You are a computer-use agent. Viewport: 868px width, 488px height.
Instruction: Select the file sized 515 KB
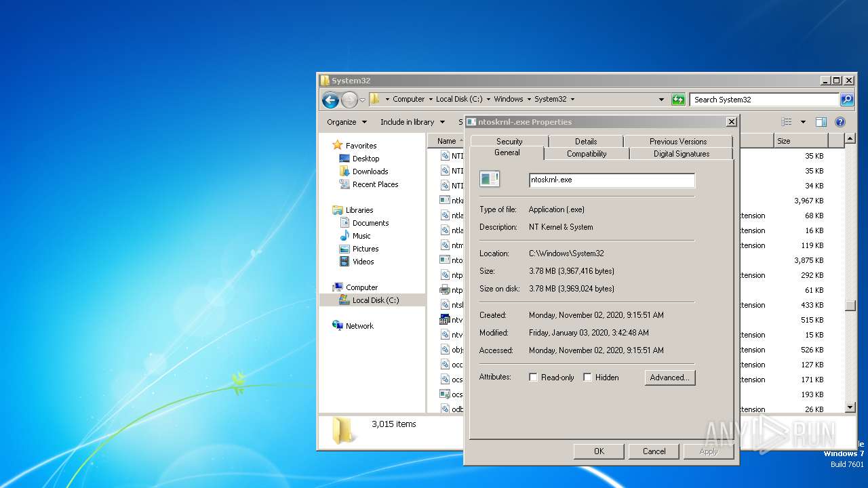(x=812, y=320)
